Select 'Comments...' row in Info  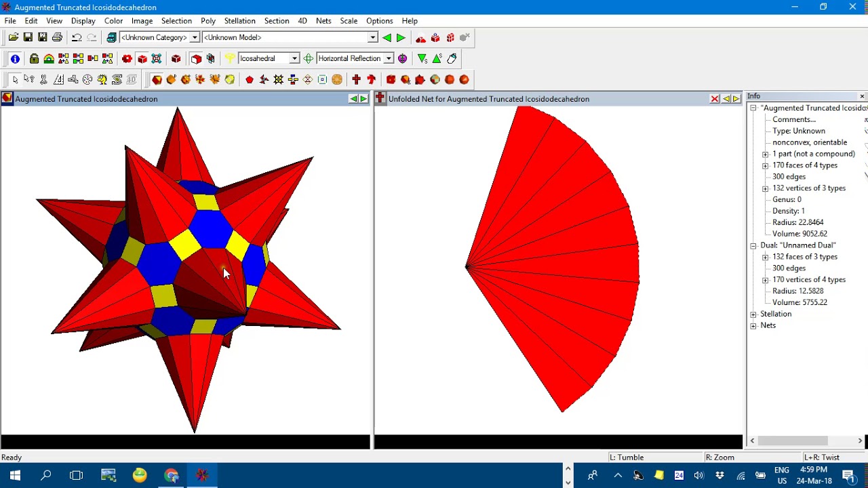point(793,119)
